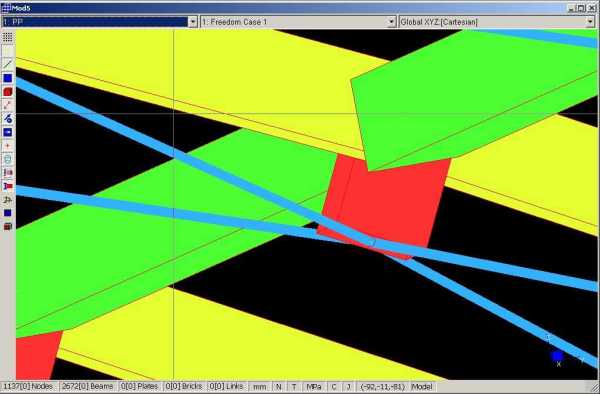Click the Beams count in status bar
This screenshot has height=394, width=600.
click(88, 387)
